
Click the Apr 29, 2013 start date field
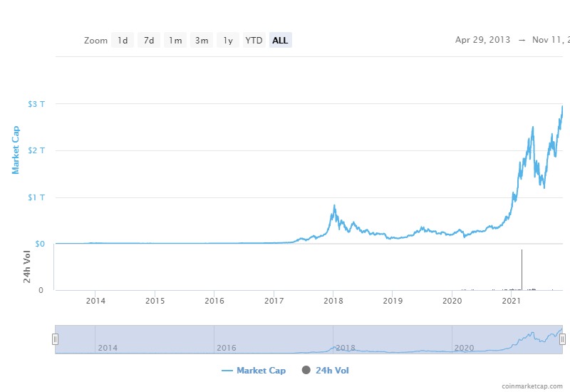[x=482, y=40]
